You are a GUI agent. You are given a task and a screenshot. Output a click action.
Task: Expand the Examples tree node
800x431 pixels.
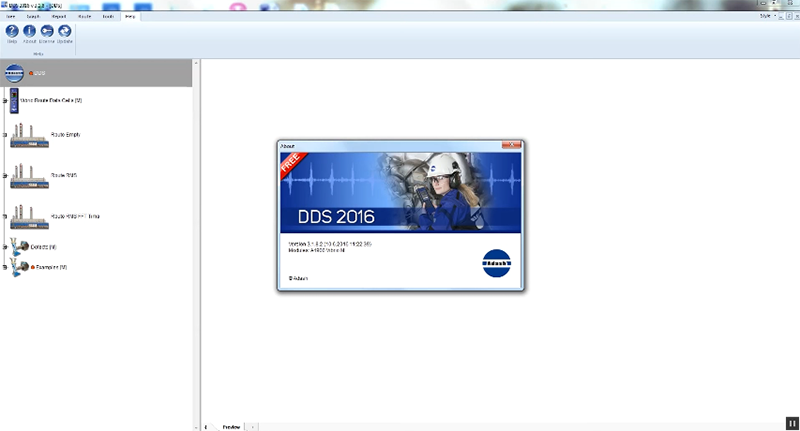pyautogui.click(x=5, y=267)
